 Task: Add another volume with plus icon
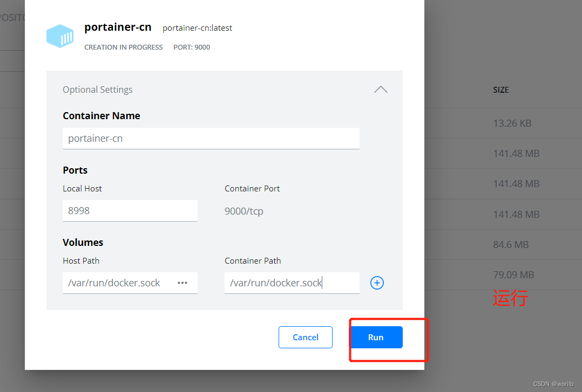click(x=377, y=283)
